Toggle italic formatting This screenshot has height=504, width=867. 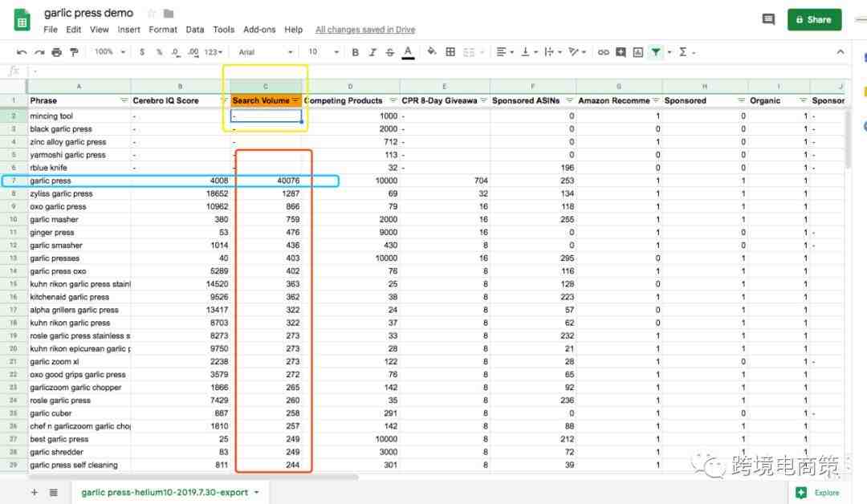coord(372,52)
